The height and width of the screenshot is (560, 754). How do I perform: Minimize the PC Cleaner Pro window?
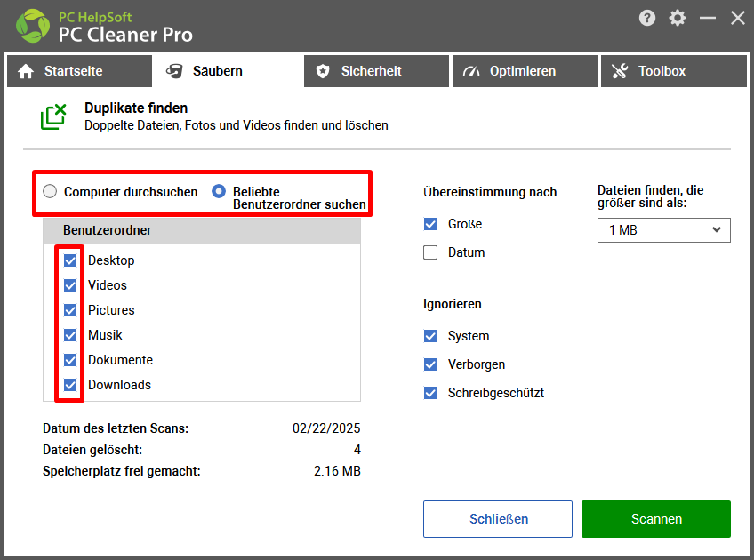pyautogui.click(x=708, y=19)
